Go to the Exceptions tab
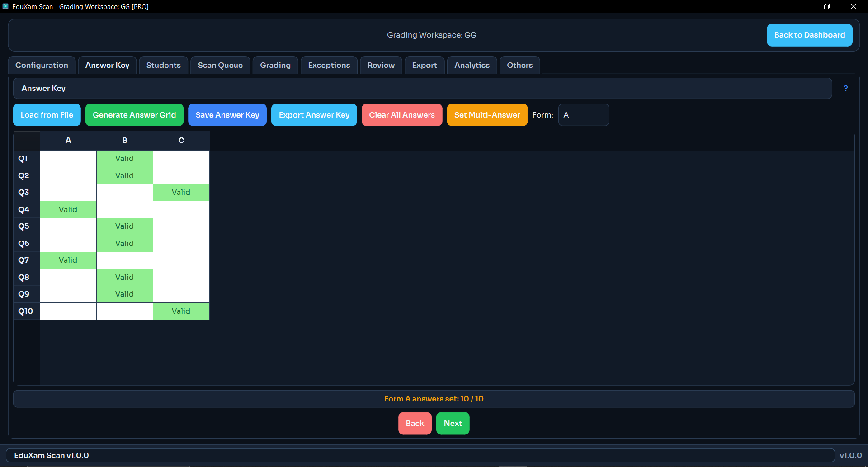This screenshot has width=868, height=467. 329,65
